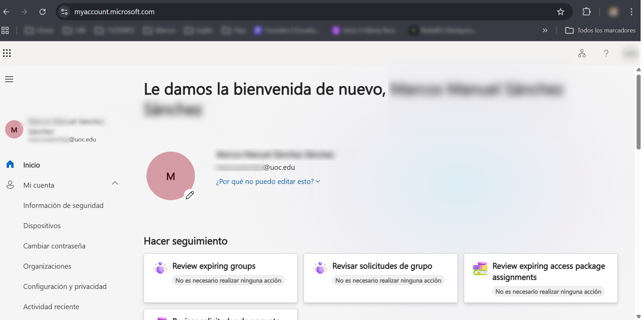Click the browser forward arrow
The height and width of the screenshot is (320, 644).
[24, 12]
